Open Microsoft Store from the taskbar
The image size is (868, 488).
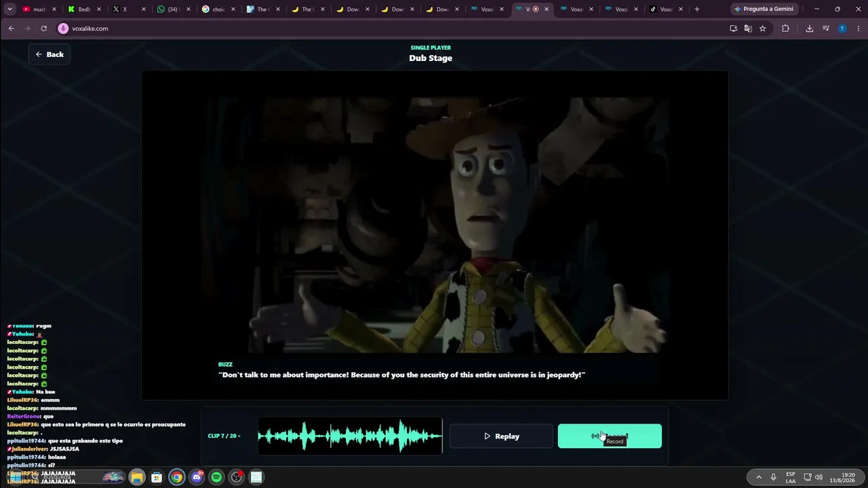[x=157, y=477]
